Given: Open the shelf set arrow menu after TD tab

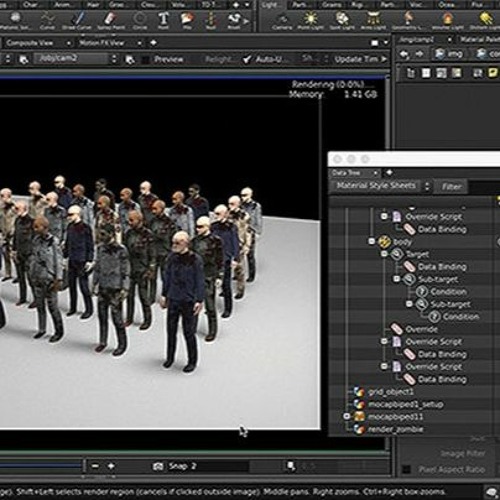Looking at the screenshot, I should point(247,5).
